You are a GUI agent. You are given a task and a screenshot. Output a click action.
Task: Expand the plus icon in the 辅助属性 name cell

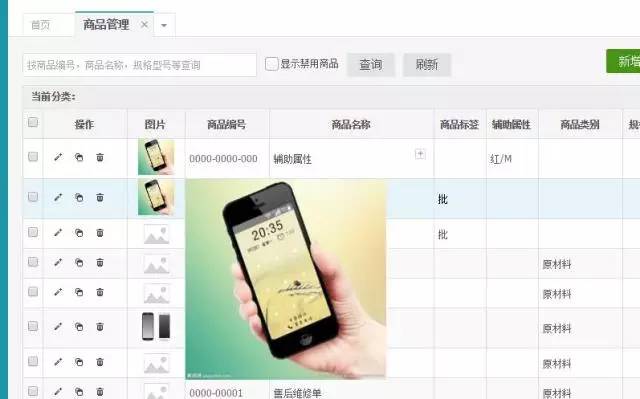[420, 154]
